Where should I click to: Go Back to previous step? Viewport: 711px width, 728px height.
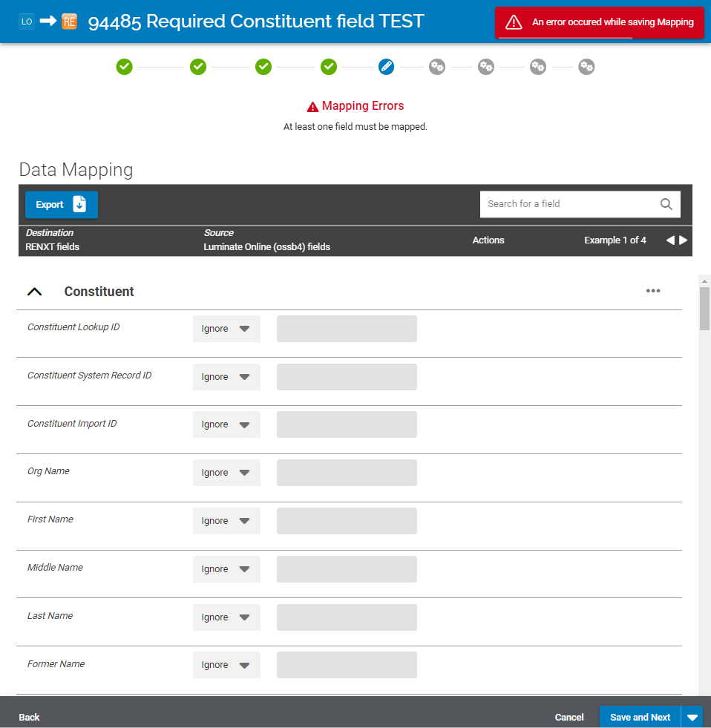30,718
